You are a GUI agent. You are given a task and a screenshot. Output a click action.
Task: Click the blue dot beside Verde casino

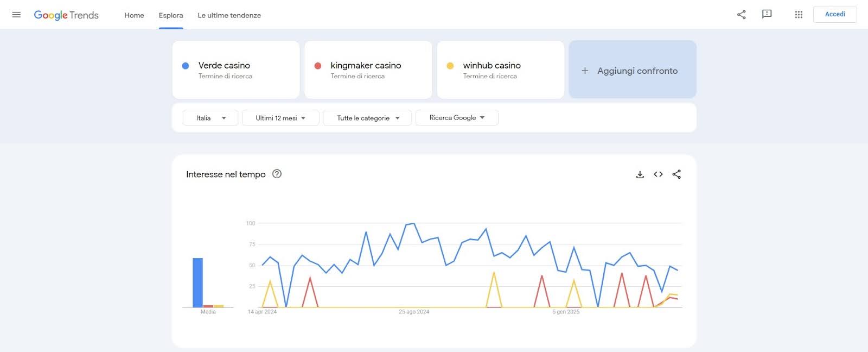coord(186,66)
